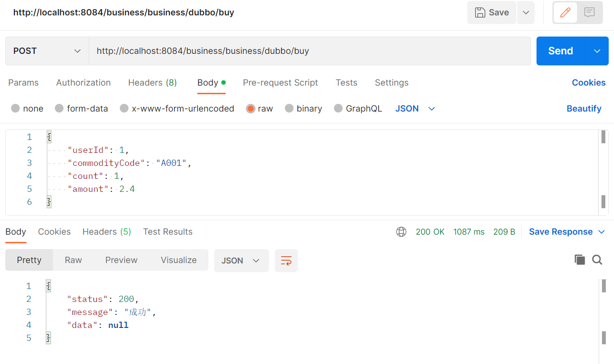Open the Save options dropdown arrow
This screenshot has width=614, height=364.
click(526, 13)
